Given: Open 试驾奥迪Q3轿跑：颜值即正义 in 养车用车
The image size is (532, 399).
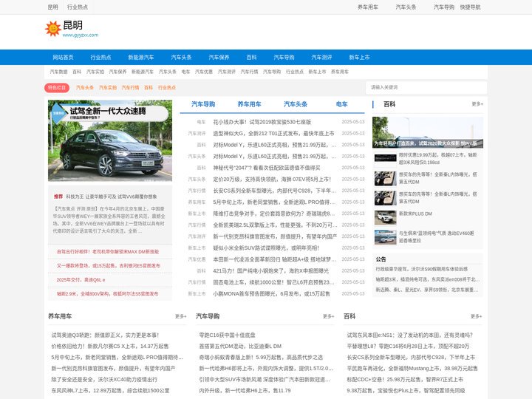Looking at the screenshot, I should (105, 335).
